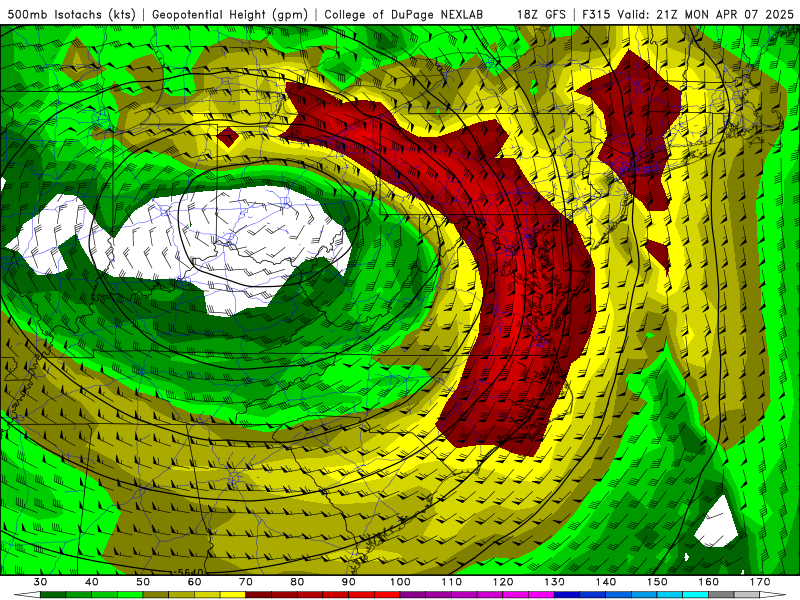Click the legend value '80'
The height and width of the screenshot is (600, 800).
[x=297, y=582]
